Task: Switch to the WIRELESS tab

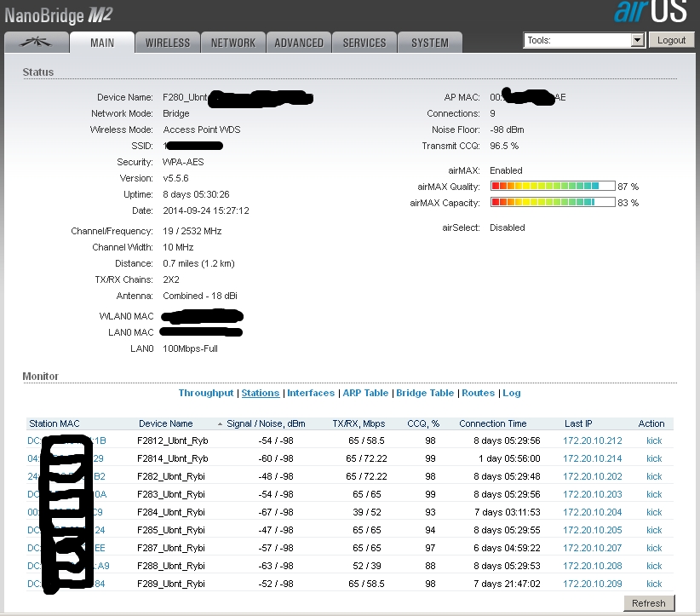Action: point(168,43)
